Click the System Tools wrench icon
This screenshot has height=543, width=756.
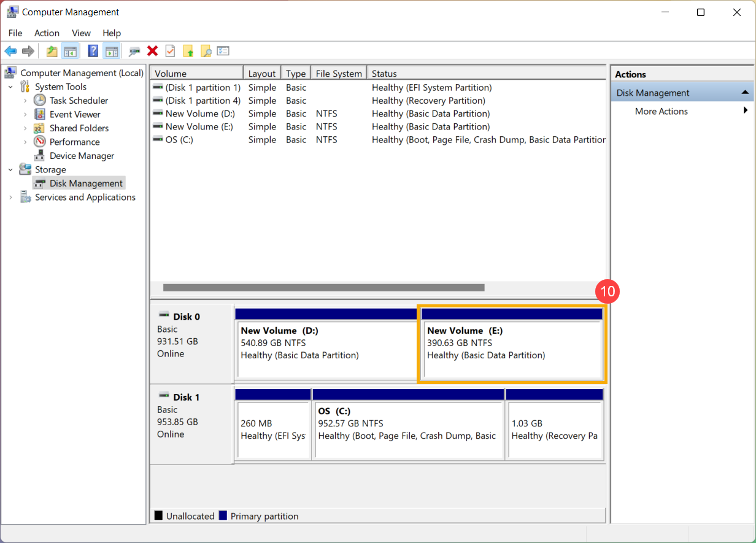click(25, 87)
